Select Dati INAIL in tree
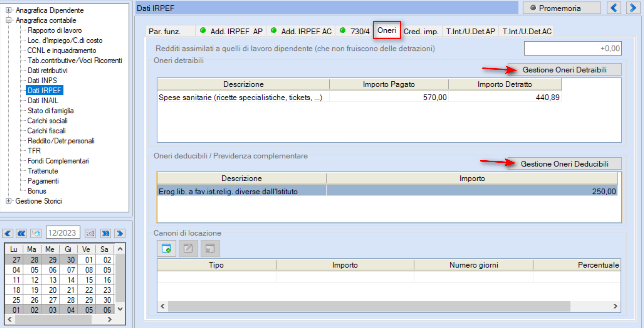The height and width of the screenshot is (328, 644). coord(43,100)
